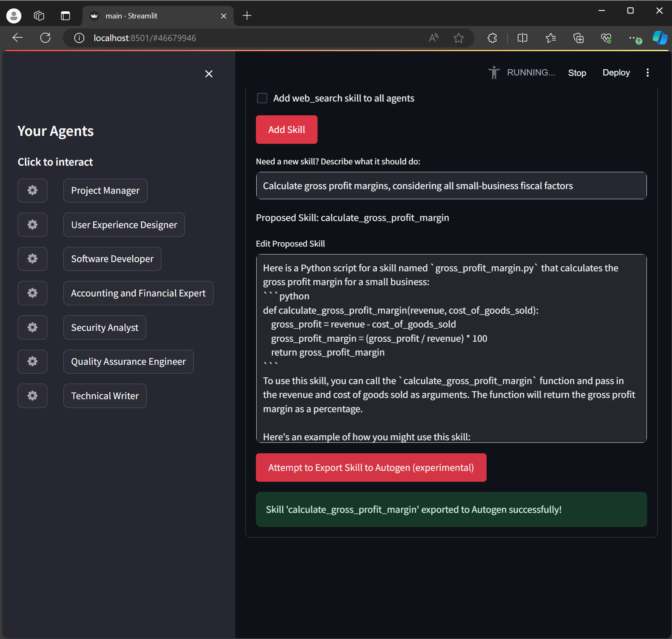Open settings gear for Software Developer
This screenshot has width=672, height=639.
point(32,259)
